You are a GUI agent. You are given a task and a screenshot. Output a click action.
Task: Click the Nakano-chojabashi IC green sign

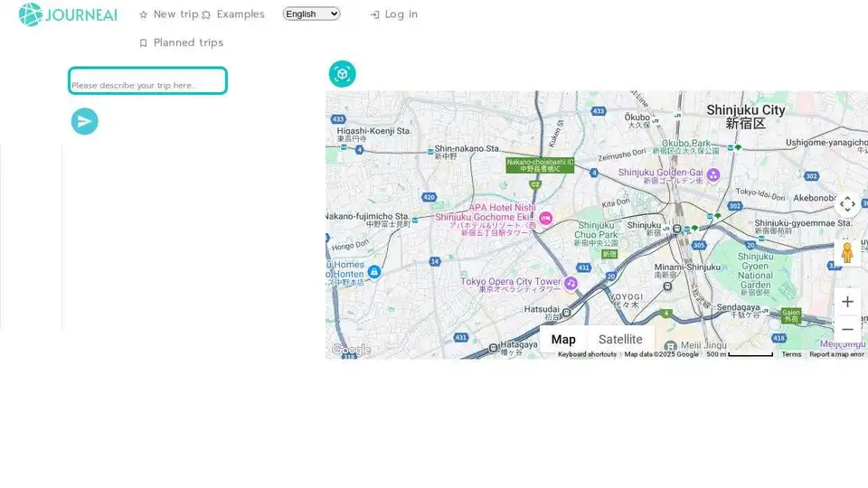click(x=540, y=165)
